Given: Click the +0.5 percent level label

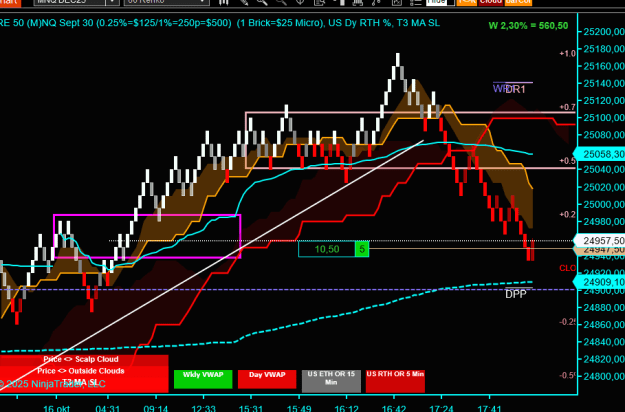Looking at the screenshot, I should [x=568, y=161].
